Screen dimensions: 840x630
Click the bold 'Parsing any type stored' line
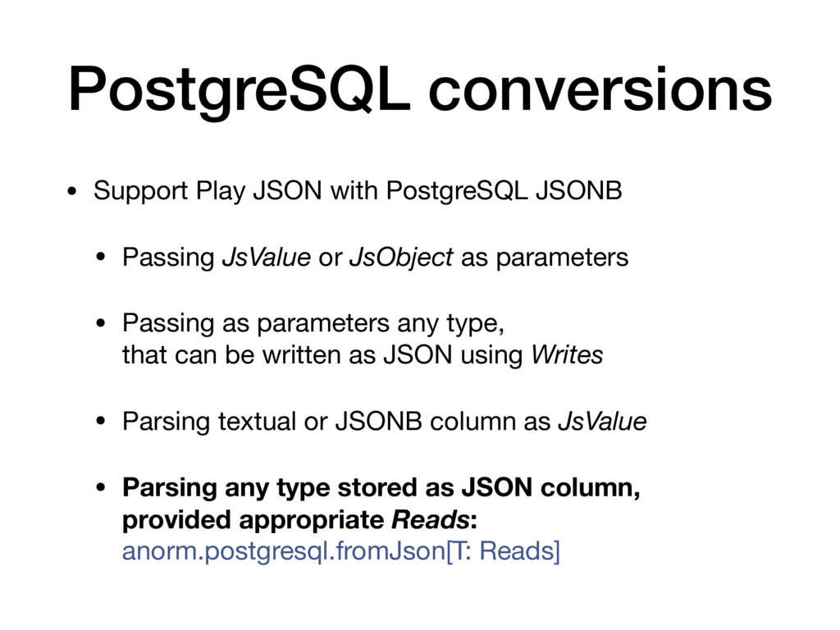(x=381, y=489)
